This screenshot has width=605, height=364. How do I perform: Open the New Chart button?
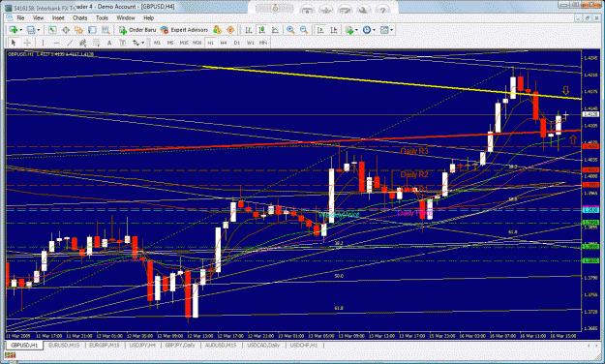pyautogui.click(x=13, y=30)
